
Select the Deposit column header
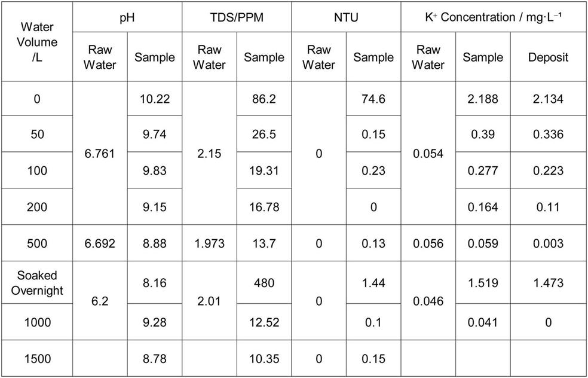click(548, 57)
